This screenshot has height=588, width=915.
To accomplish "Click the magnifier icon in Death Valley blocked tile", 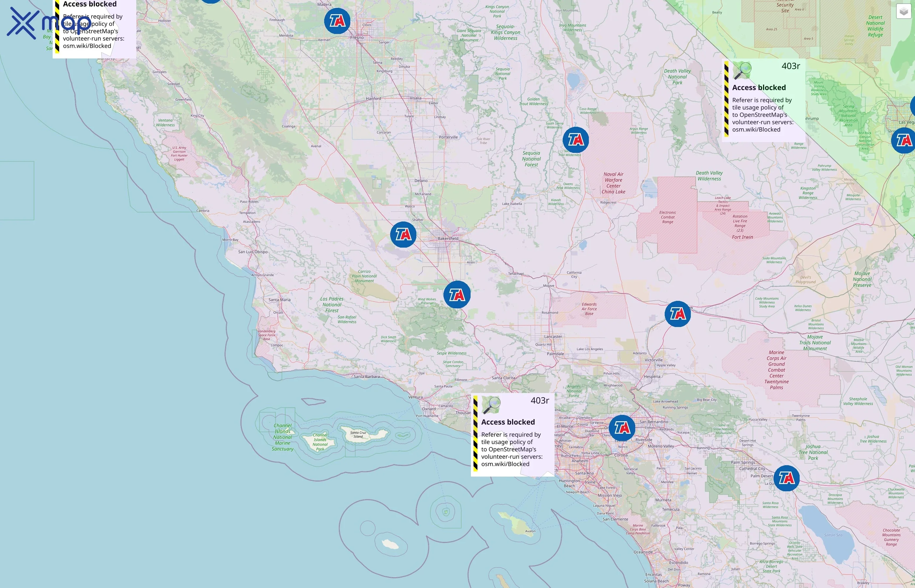I will tap(742, 71).
